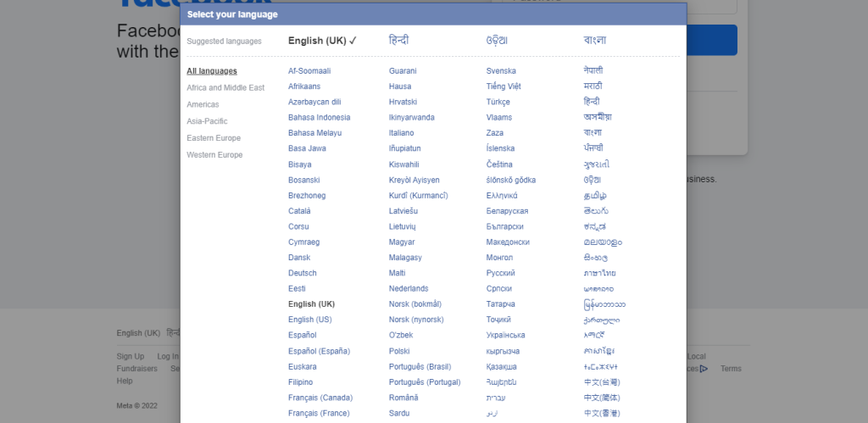
Task: Open Help link in footer
Action: pyautogui.click(x=125, y=381)
